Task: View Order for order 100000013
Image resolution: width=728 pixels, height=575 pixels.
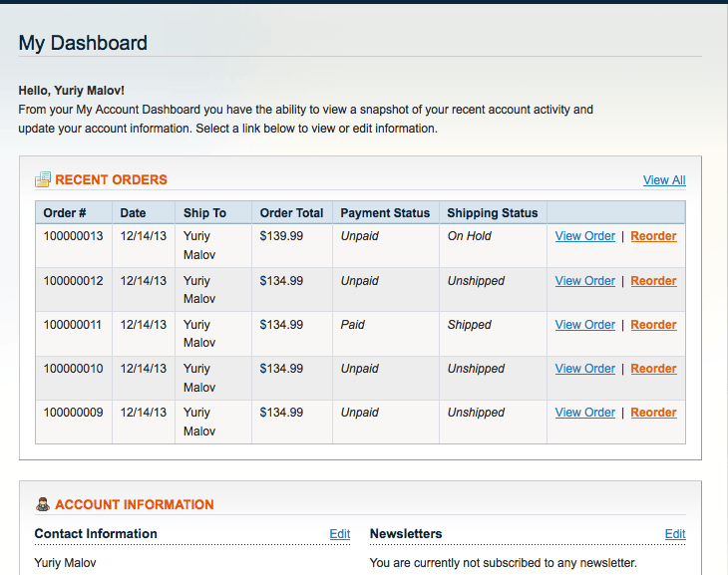Action: pos(584,236)
